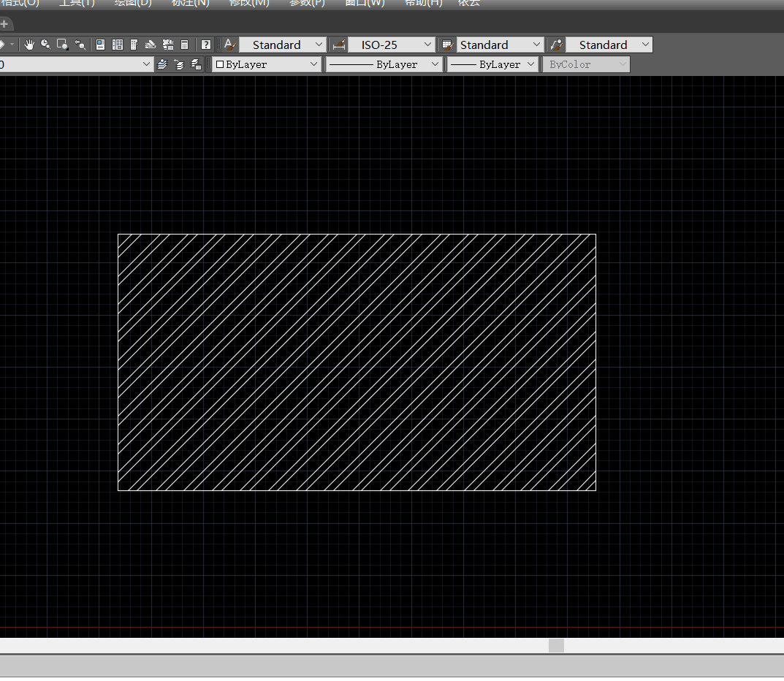Open the Properties palette icon
Viewport: 784px width, 681px height.
pos(101,45)
